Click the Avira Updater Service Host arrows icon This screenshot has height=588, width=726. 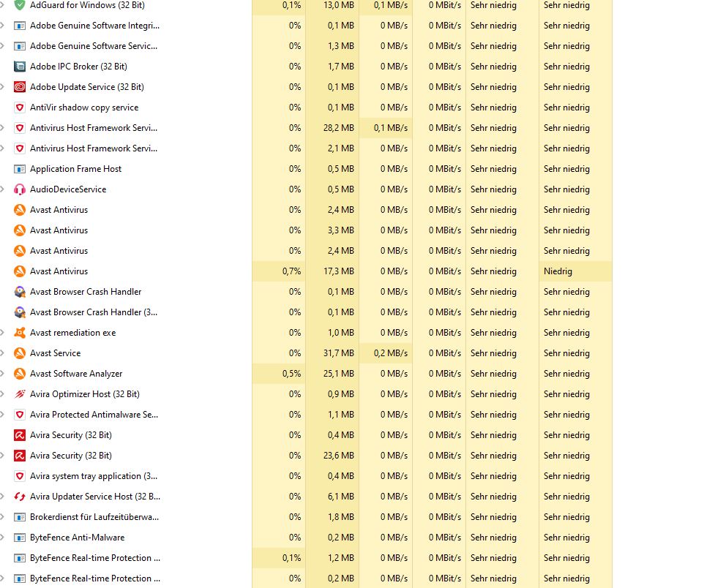click(20, 497)
